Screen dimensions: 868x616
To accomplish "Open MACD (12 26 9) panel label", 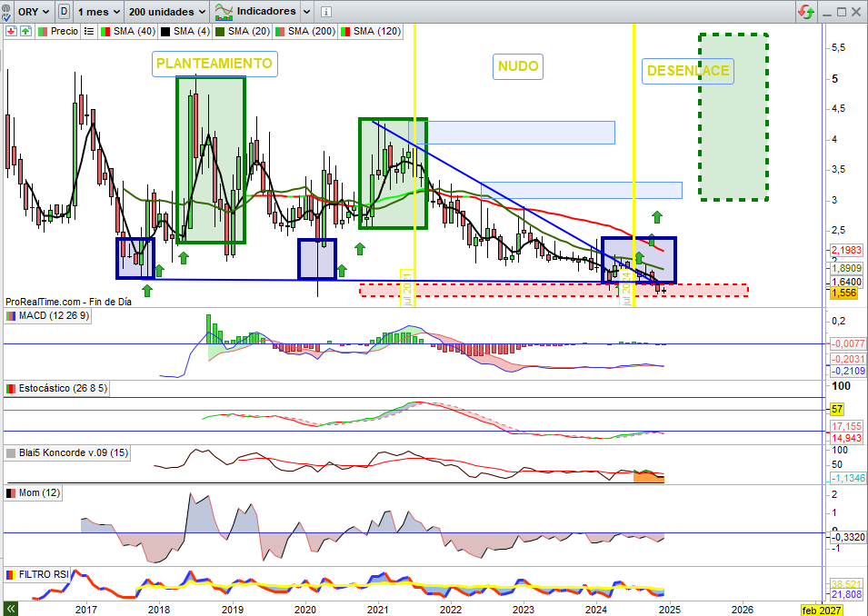I will point(47,316).
